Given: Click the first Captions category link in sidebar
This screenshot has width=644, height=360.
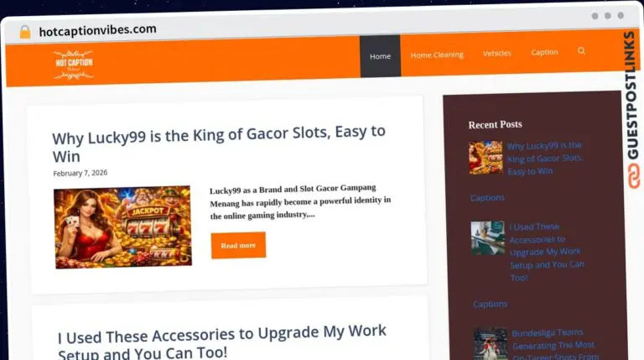Looking at the screenshot, I should (x=487, y=198).
